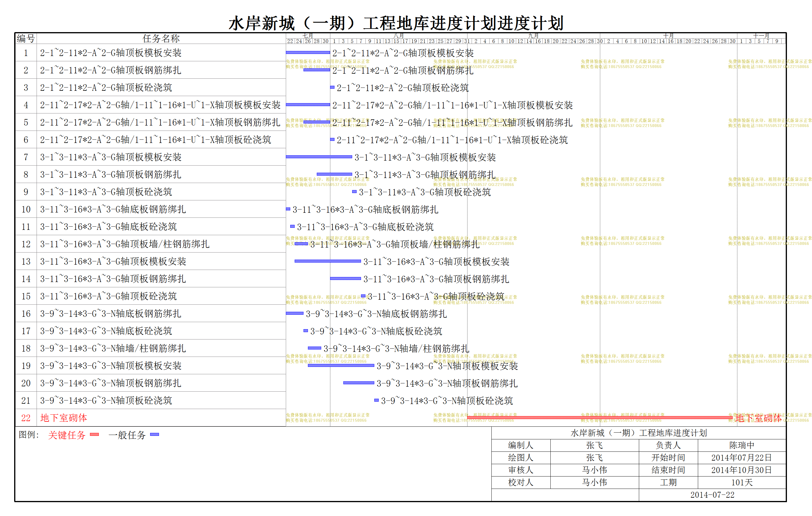Click row 12 task name 顶板墙/柱钢筋绑扎 in table
Screen dimensions: 812x516
125,244
